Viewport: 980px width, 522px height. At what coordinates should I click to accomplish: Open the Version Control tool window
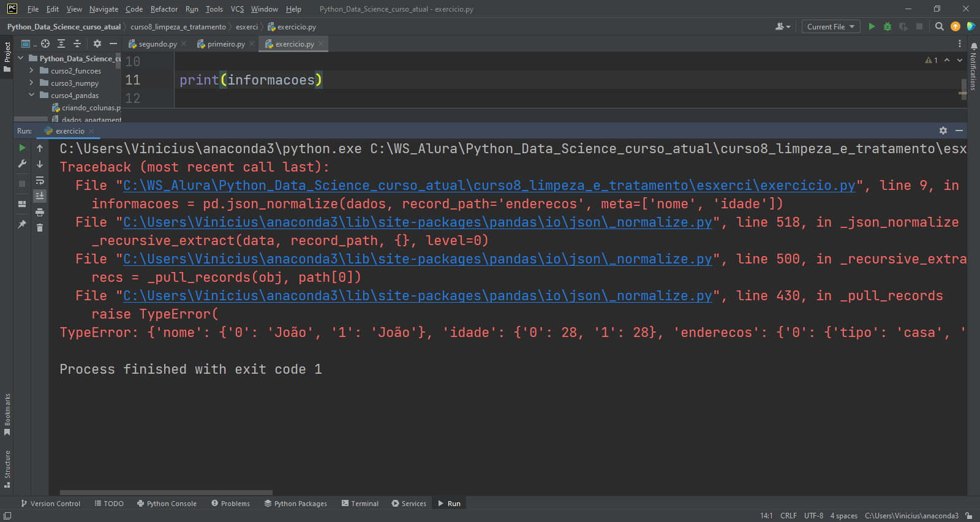tap(50, 504)
